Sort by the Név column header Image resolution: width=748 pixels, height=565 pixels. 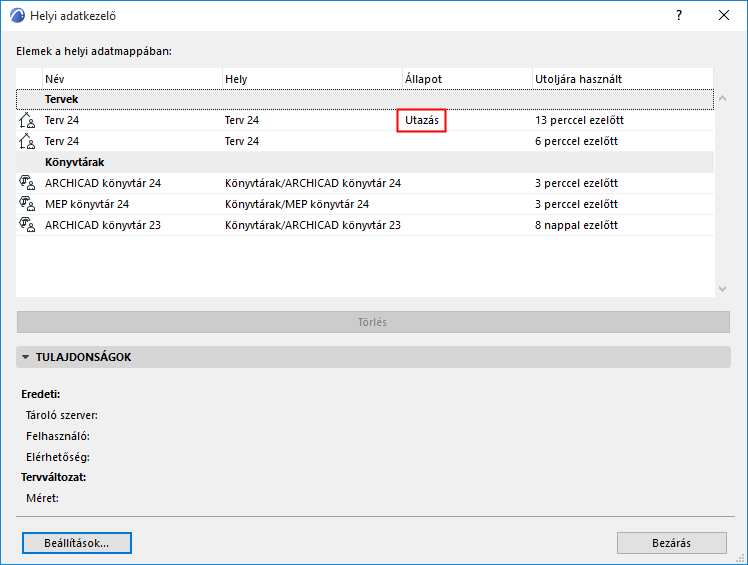point(133,79)
